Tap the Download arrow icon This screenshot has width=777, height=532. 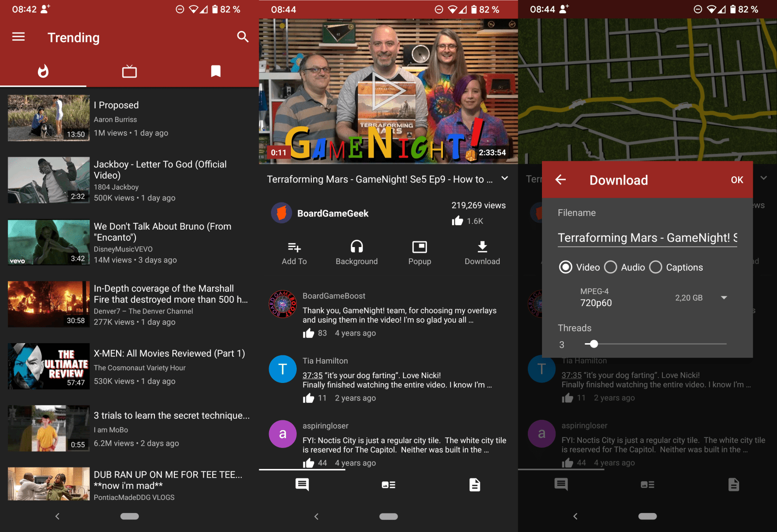(482, 247)
